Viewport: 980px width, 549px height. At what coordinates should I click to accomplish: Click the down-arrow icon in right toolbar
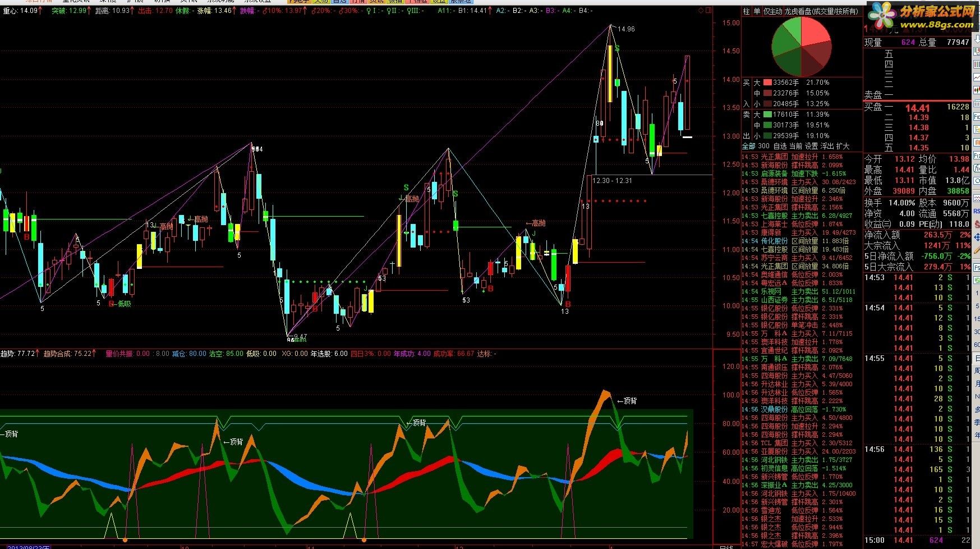pyautogui.click(x=977, y=39)
